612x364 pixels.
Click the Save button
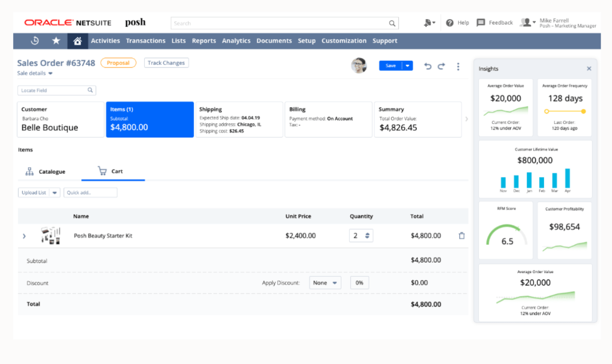coord(390,66)
